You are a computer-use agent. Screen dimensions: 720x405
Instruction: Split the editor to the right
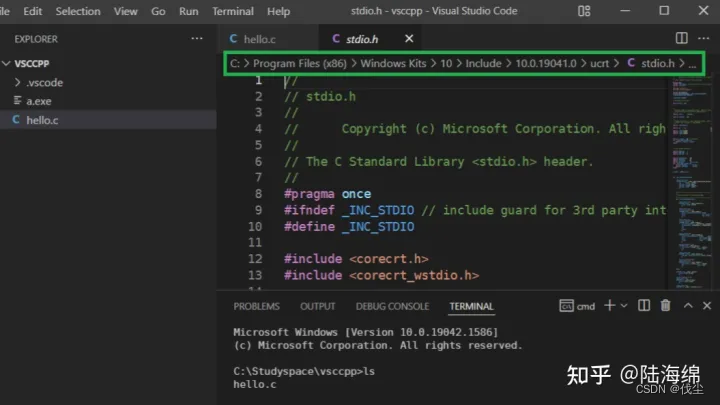click(681, 38)
